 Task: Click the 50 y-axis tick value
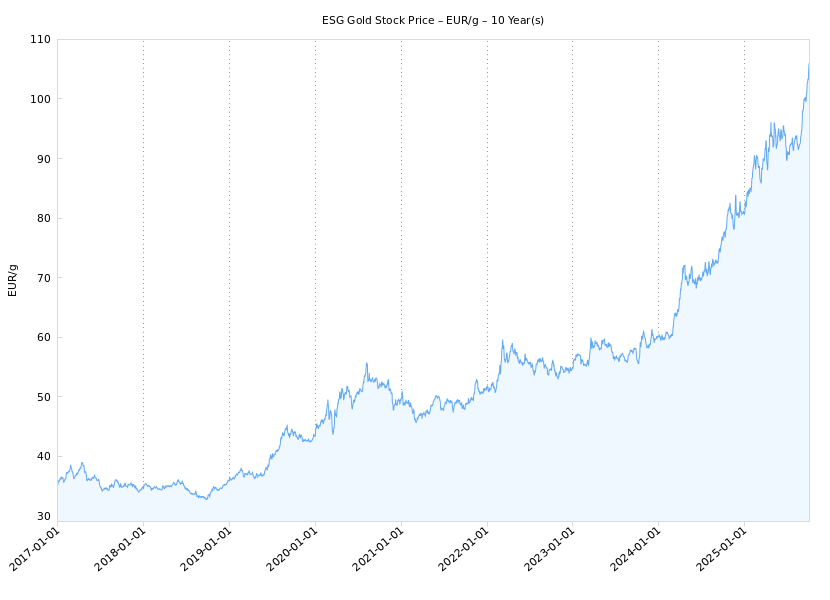43,397
